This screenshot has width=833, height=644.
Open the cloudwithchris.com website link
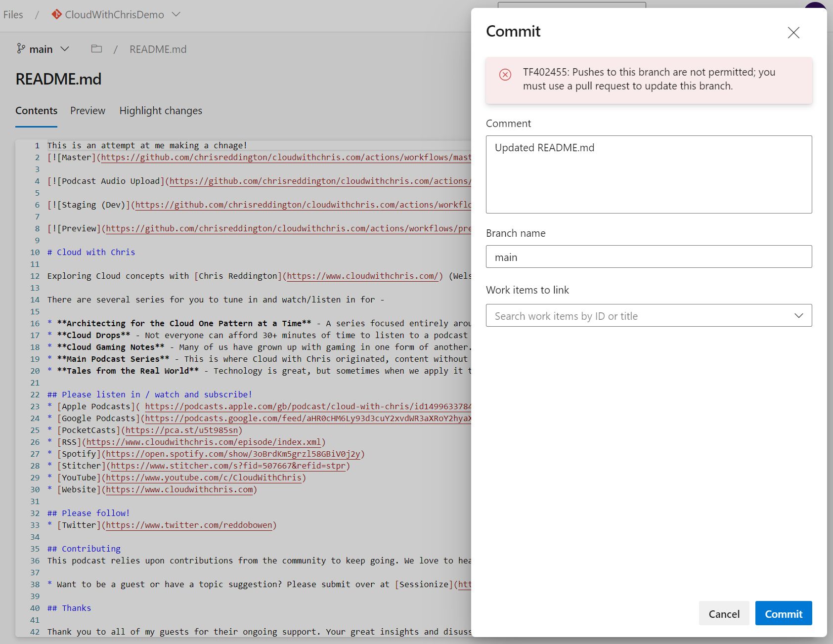pyautogui.click(x=179, y=489)
